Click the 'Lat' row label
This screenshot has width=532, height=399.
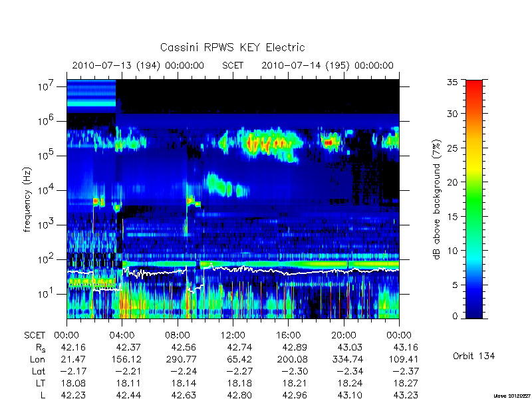tap(39, 371)
